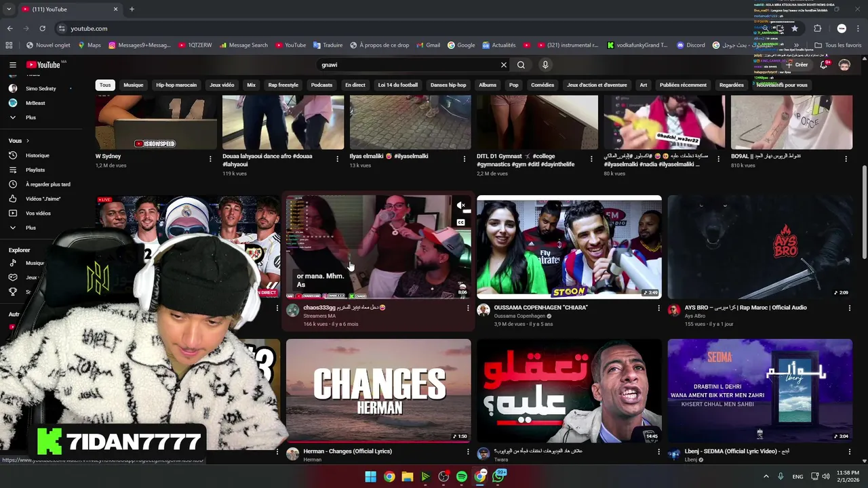Select the Tous filter chip

pos(105,85)
